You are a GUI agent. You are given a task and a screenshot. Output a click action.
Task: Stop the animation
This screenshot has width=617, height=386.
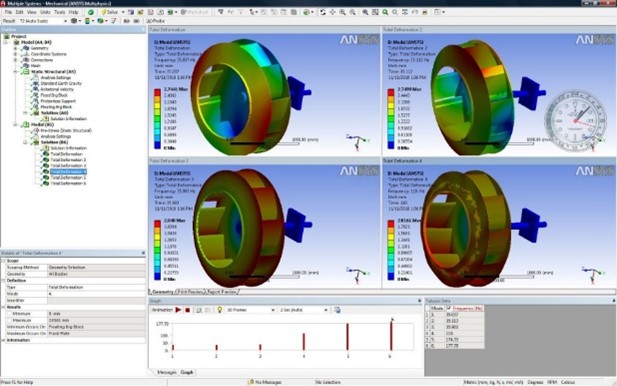click(x=188, y=310)
